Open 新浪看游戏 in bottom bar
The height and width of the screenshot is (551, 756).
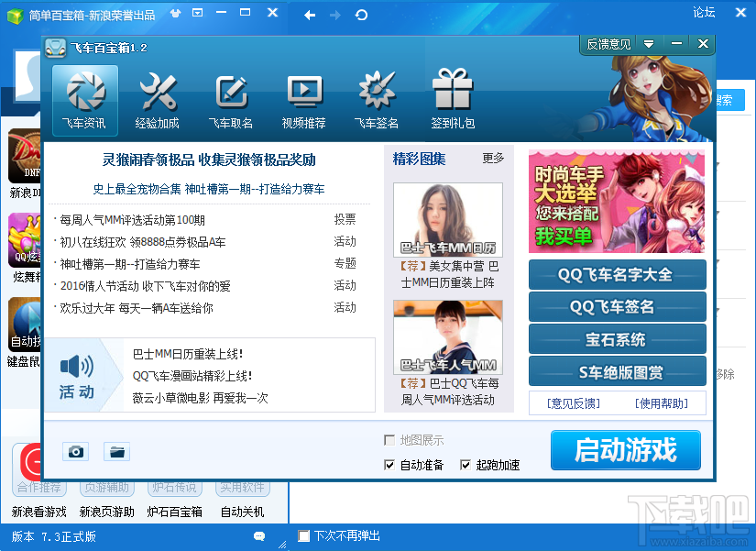point(39,512)
